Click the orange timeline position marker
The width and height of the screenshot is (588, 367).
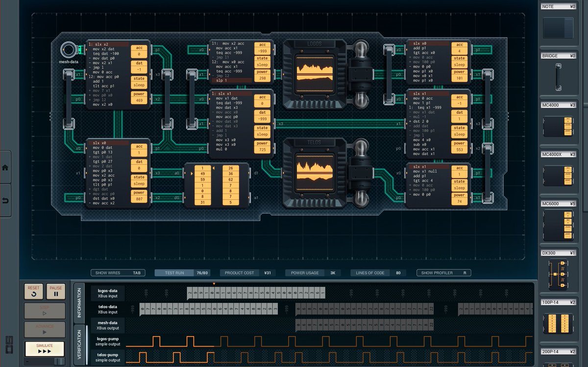pos(214,284)
